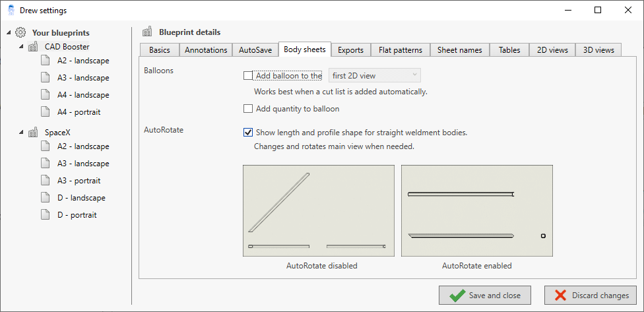Switch to the Annotations tab
The width and height of the screenshot is (644, 312).
point(206,50)
